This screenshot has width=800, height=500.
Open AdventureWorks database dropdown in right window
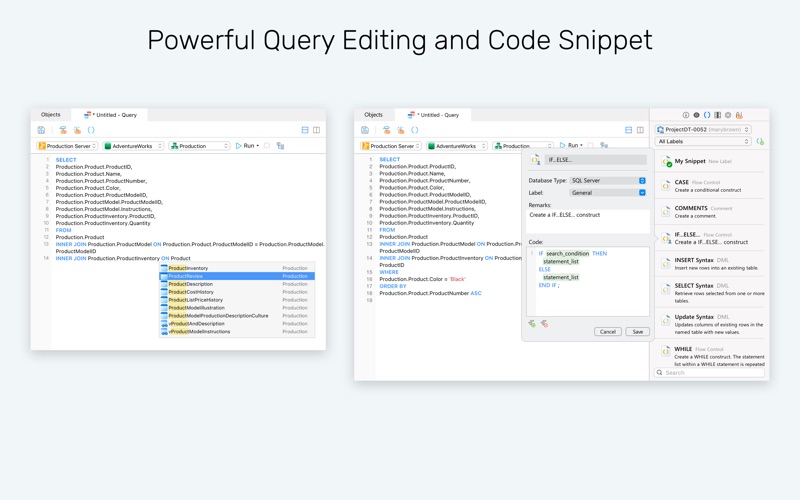(x=457, y=146)
